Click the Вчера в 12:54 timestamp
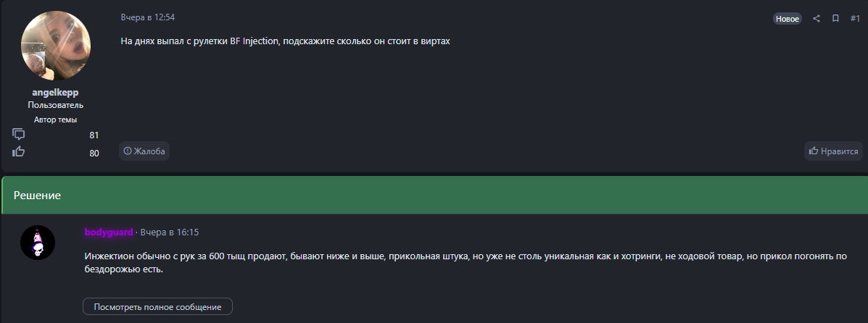868x323 pixels. pos(148,17)
